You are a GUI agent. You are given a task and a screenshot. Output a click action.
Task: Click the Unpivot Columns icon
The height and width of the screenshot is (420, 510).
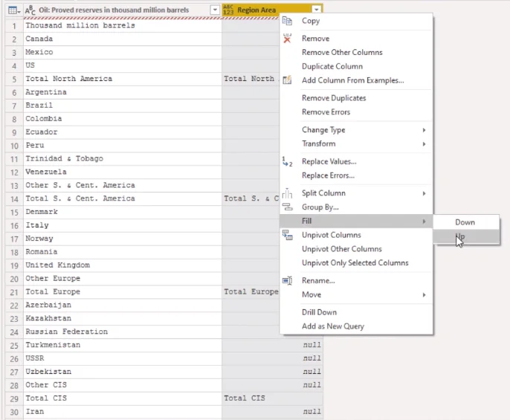click(x=287, y=235)
